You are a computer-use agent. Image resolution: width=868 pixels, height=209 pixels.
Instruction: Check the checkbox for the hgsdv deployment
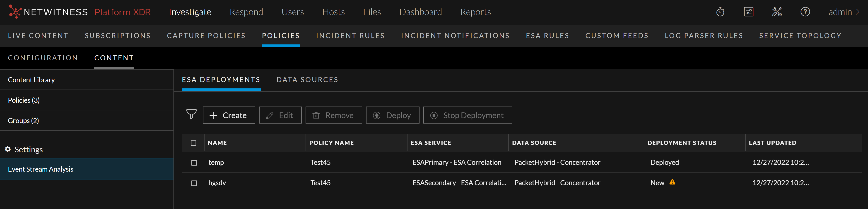tap(194, 183)
